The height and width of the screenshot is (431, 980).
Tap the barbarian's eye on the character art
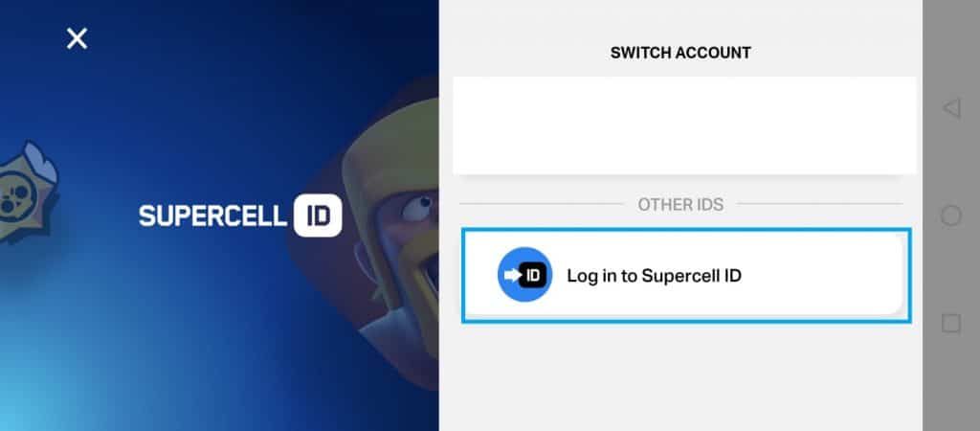[419, 208]
